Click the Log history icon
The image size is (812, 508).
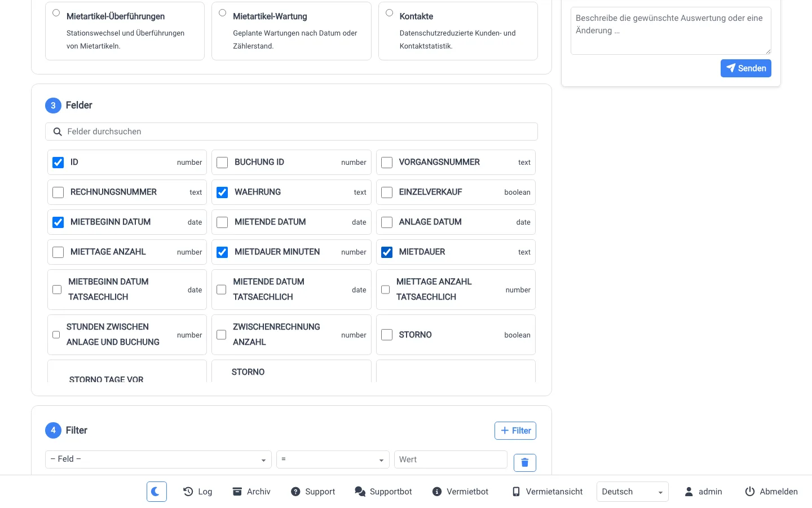[188, 492]
